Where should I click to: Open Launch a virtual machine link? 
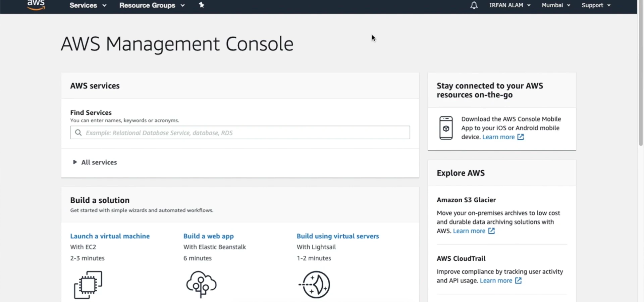coord(110,236)
